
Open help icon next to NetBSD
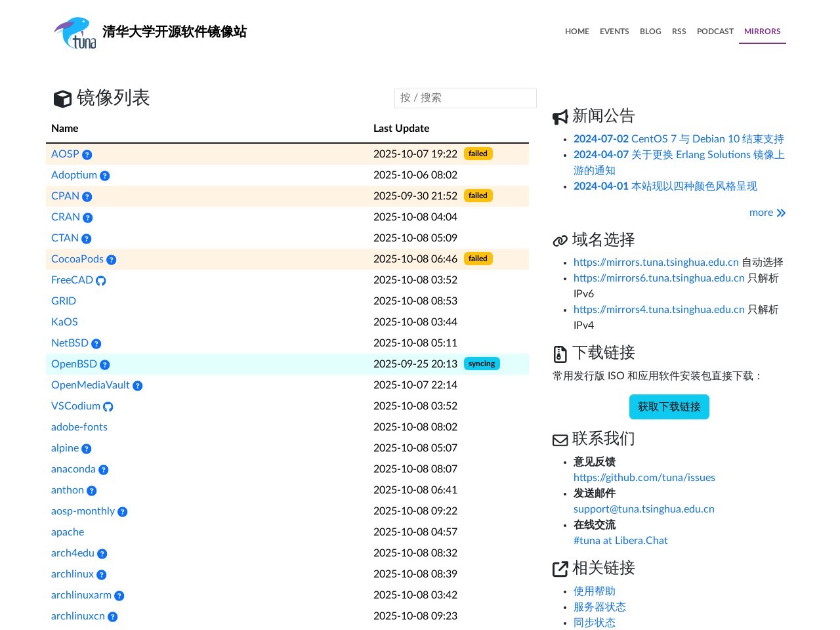[96, 344]
